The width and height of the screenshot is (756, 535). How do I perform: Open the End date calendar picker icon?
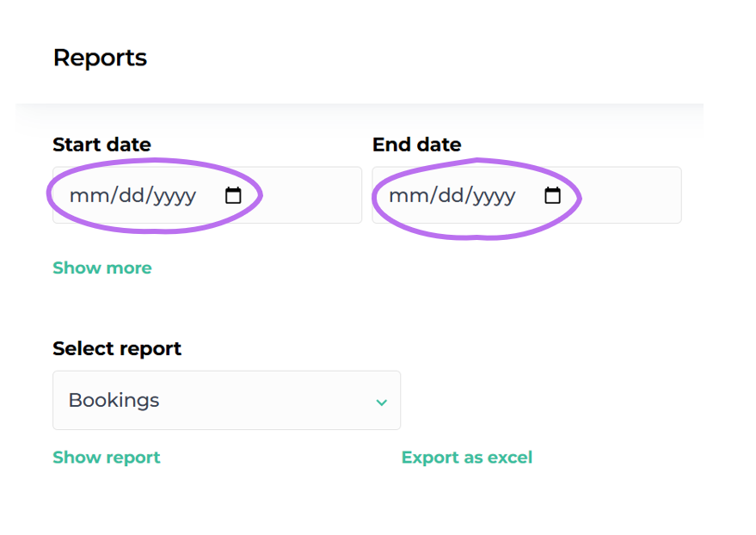point(553,196)
